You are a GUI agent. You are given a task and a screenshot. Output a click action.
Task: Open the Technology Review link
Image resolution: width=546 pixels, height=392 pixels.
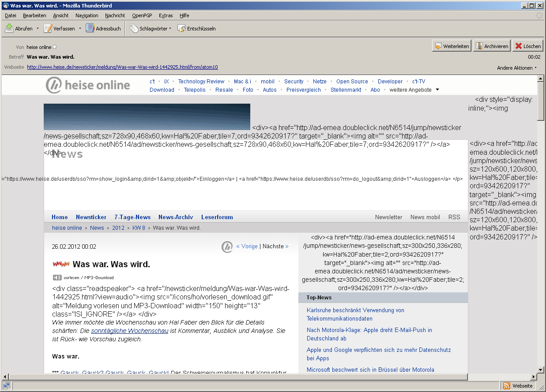coord(201,81)
